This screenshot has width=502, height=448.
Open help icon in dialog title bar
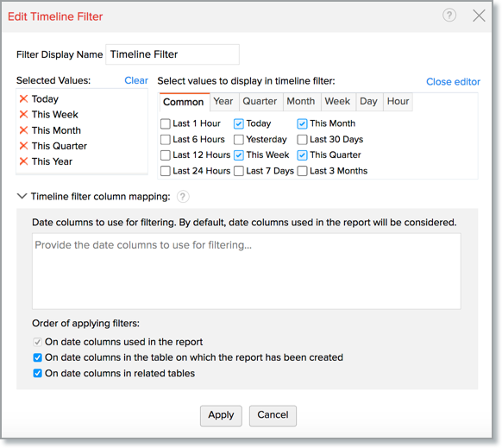[449, 15]
